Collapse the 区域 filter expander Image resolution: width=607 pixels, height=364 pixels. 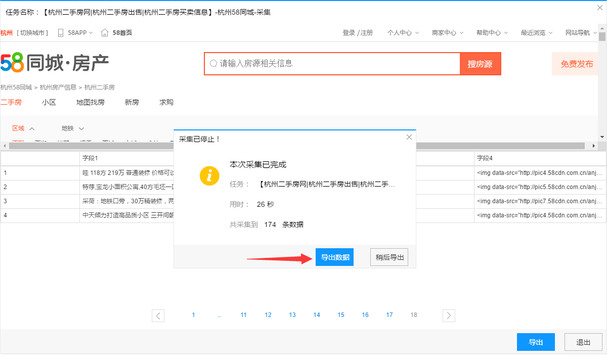tap(32, 129)
